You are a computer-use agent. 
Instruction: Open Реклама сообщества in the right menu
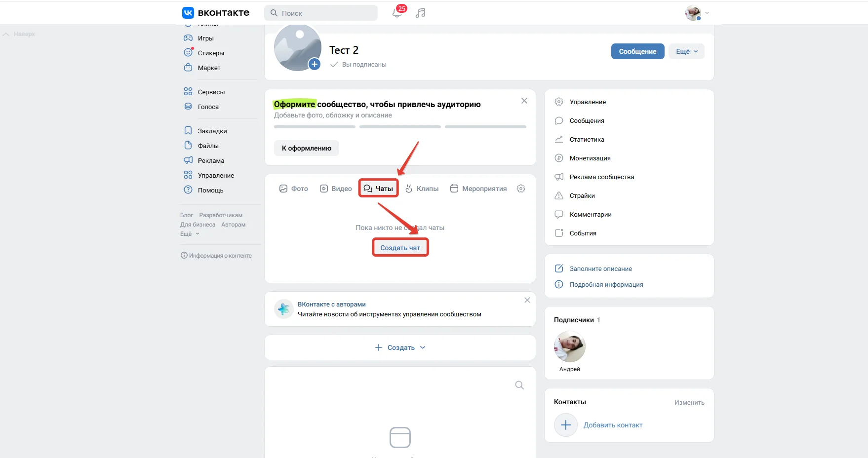(x=602, y=177)
